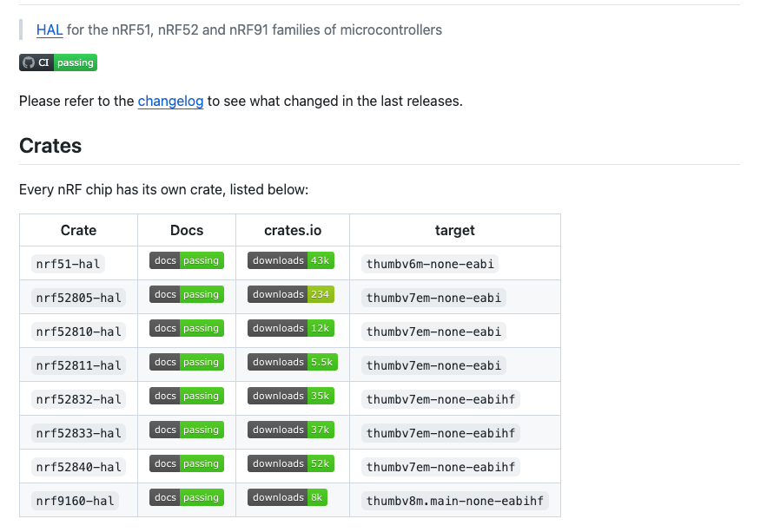Click docs passing badge for nrf52833-hal
767x532 pixels.
(187, 430)
